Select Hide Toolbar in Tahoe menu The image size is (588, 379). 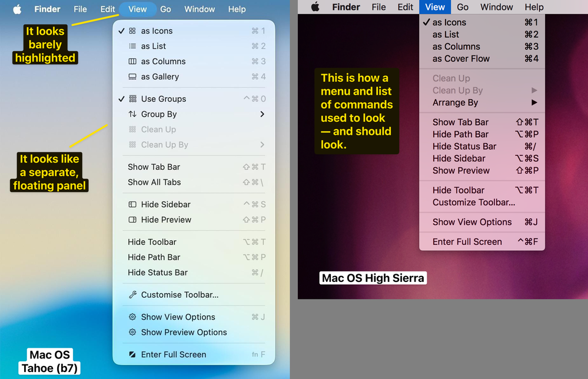point(194,242)
